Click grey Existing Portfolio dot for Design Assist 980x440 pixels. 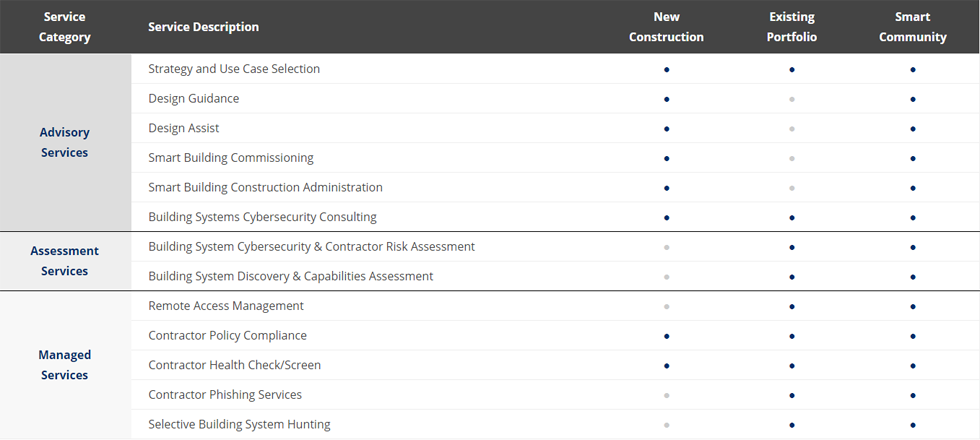[792, 129]
